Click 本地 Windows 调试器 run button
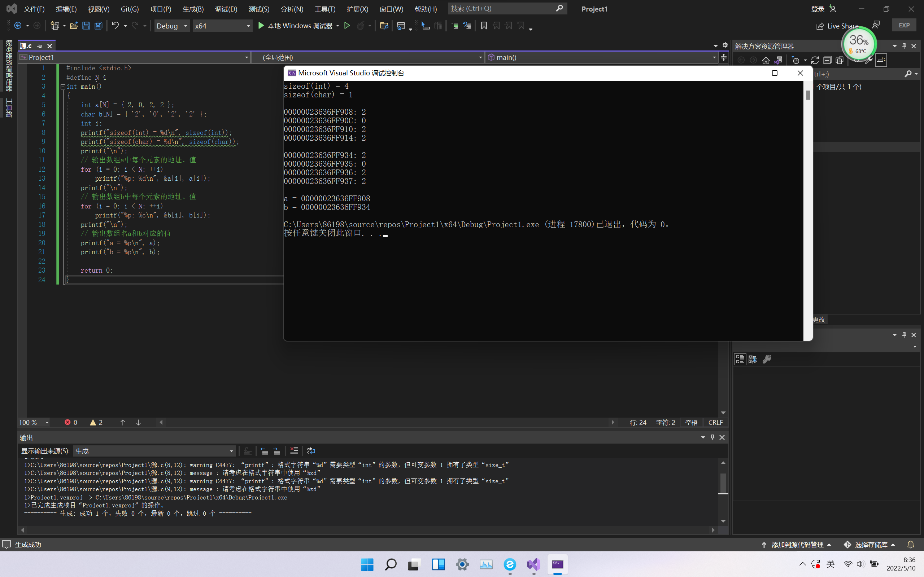This screenshot has height=577, width=924. 295,26
